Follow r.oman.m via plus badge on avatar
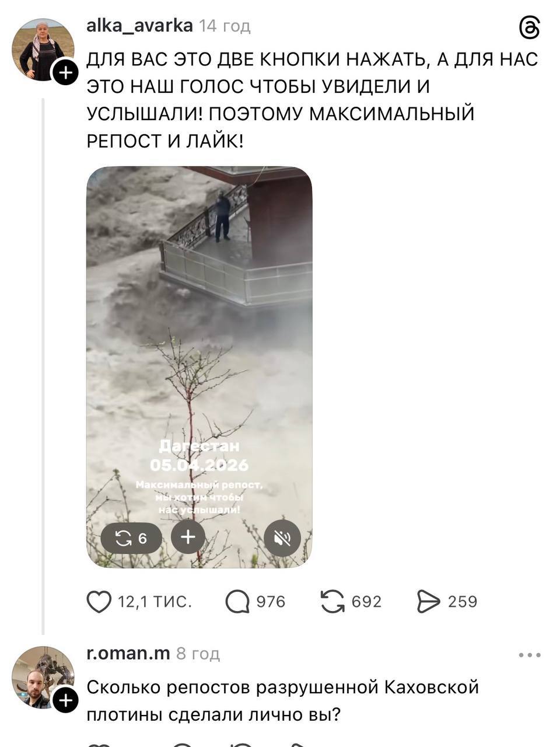Viewport: 560px width, 747px height. pyautogui.click(x=65, y=700)
